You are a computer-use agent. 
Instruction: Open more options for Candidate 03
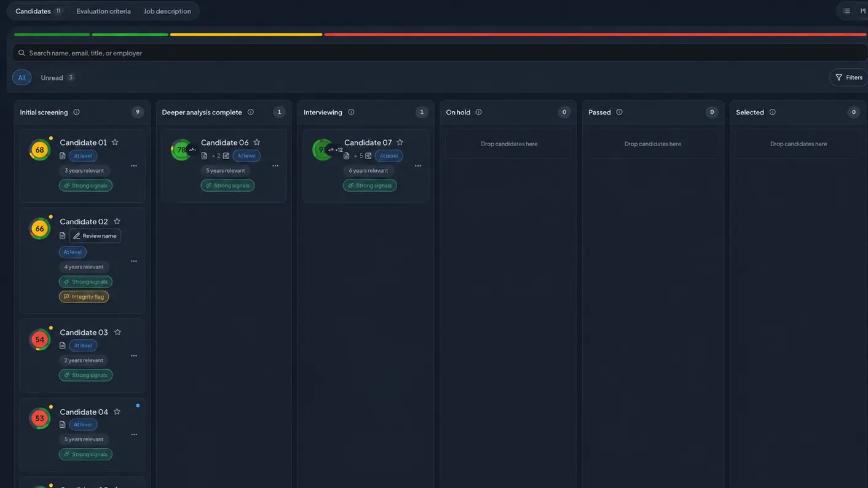(x=134, y=355)
